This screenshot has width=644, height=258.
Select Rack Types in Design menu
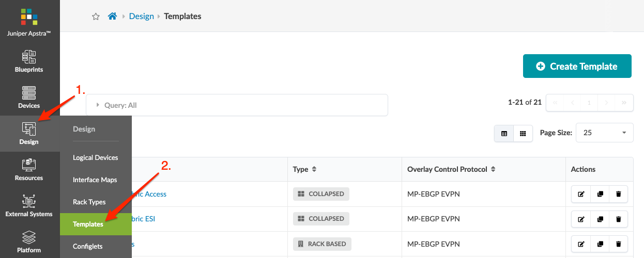tap(89, 202)
